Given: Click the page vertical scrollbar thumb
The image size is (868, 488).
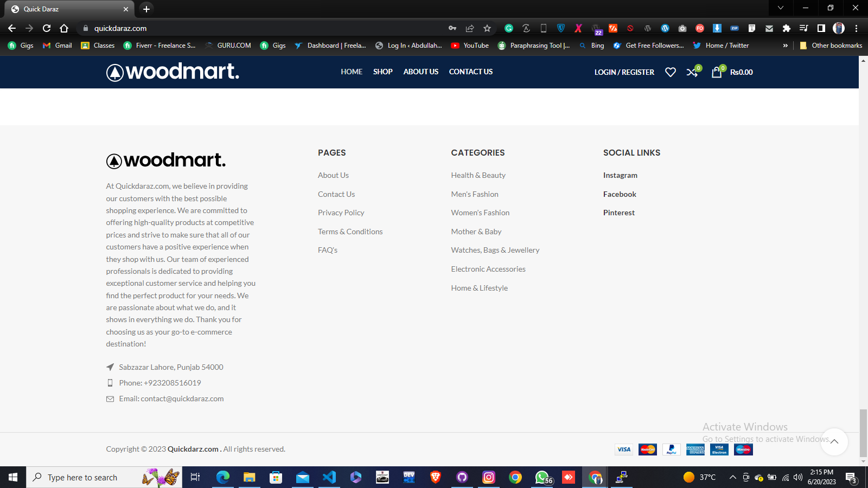Looking at the screenshot, I should [x=863, y=433].
